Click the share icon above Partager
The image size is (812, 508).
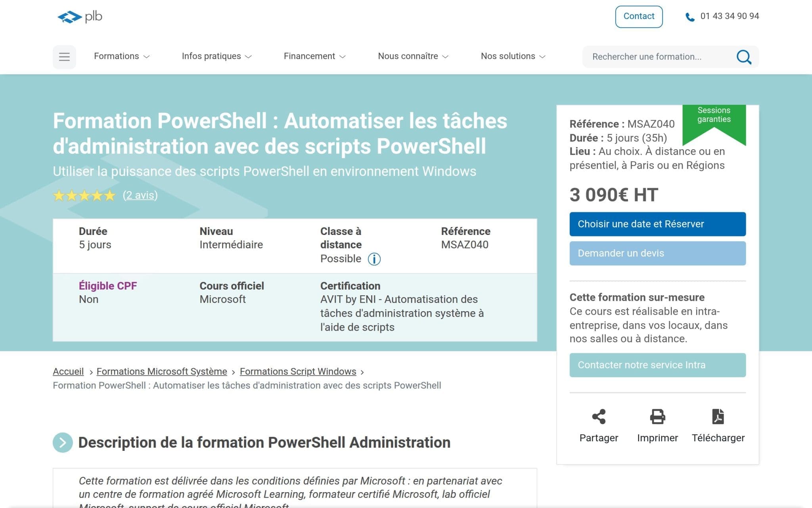[599, 417]
